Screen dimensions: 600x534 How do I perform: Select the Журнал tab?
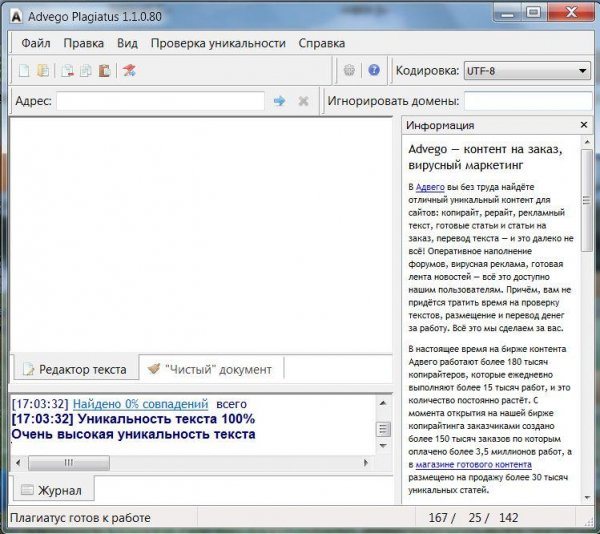pyautogui.click(x=53, y=490)
